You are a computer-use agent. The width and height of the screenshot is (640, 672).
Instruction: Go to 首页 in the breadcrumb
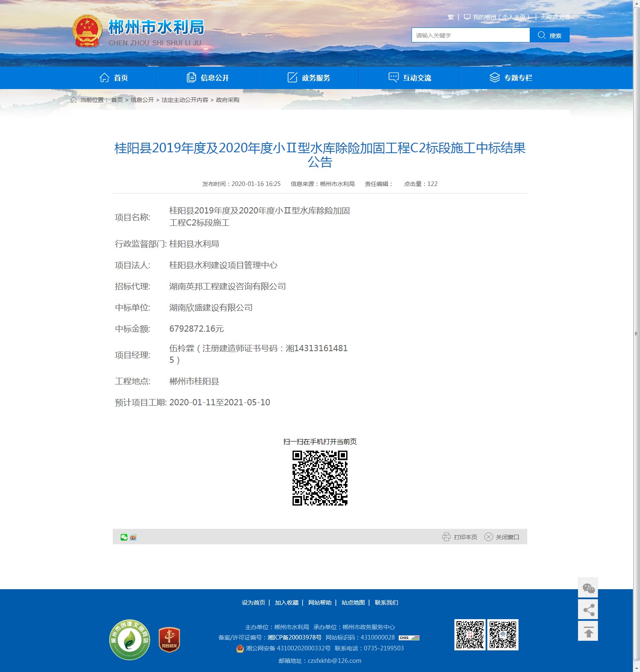[117, 100]
